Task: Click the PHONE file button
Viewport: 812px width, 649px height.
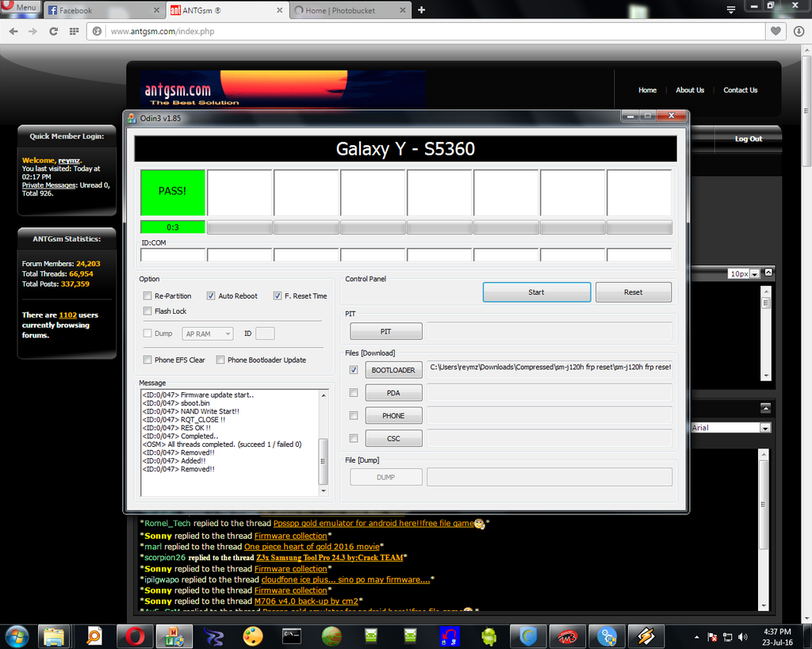Action: [x=393, y=415]
